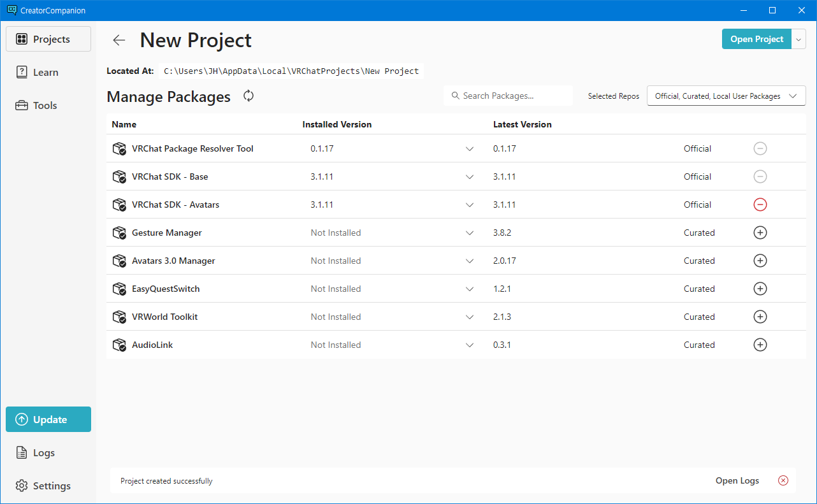Add Avatars 3.0 Manager with plus icon
The height and width of the screenshot is (504, 817).
(x=760, y=261)
